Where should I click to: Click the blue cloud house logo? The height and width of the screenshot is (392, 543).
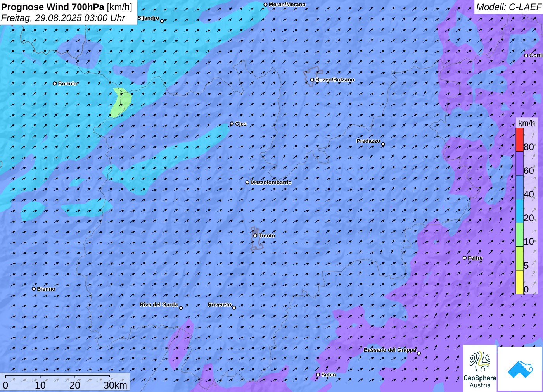coord(520,368)
